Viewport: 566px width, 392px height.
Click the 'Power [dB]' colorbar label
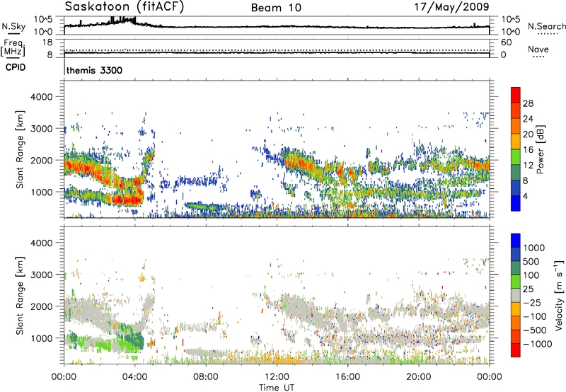click(540, 149)
